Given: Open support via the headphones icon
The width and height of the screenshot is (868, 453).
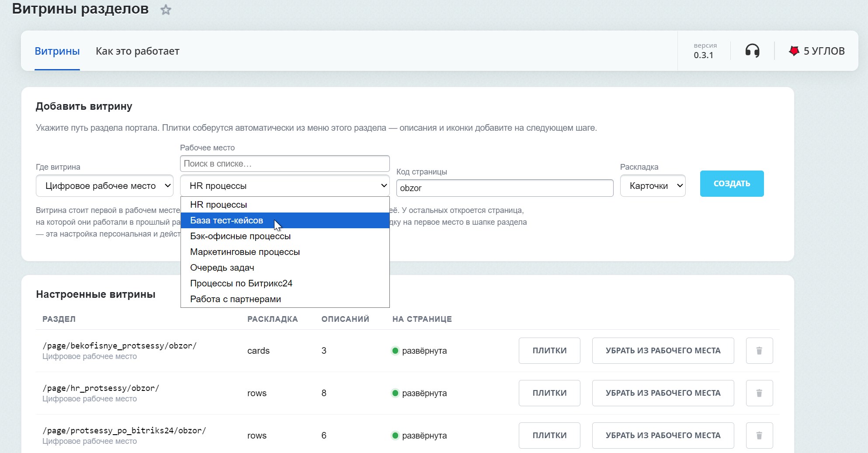Looking at the screenshot, I should (x=752, y=51).
